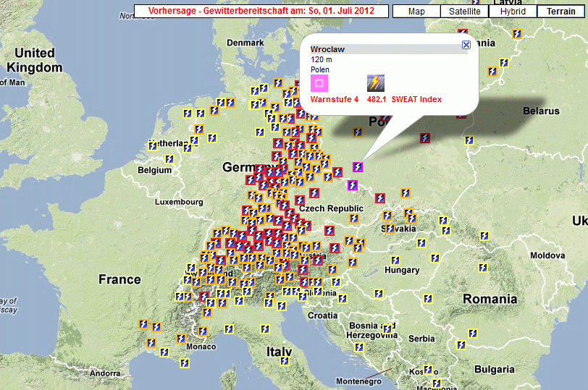Click the marker west of the Romania label
Image resolution: width=588 pixels, height=390 pixels.
point(428,299)
